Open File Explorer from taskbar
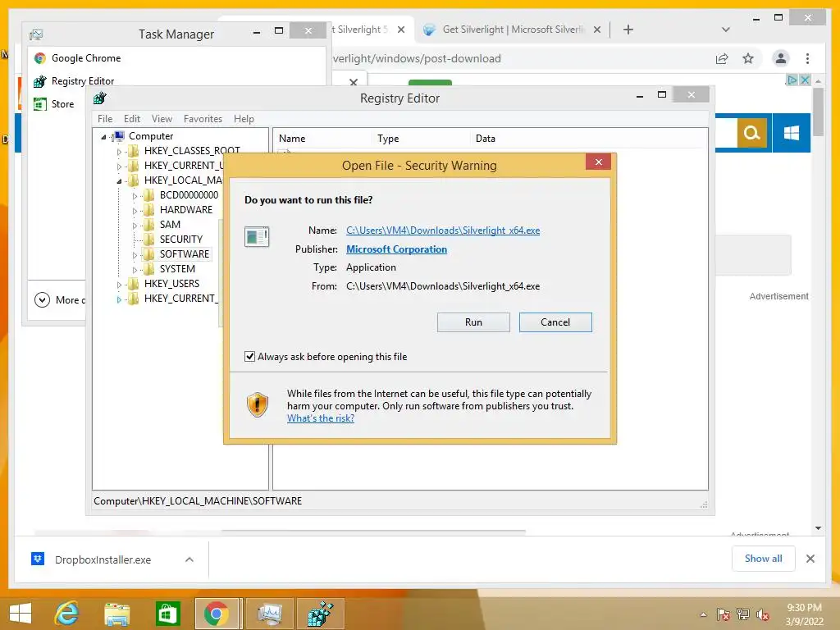840x630 pixels. [116, 614]
